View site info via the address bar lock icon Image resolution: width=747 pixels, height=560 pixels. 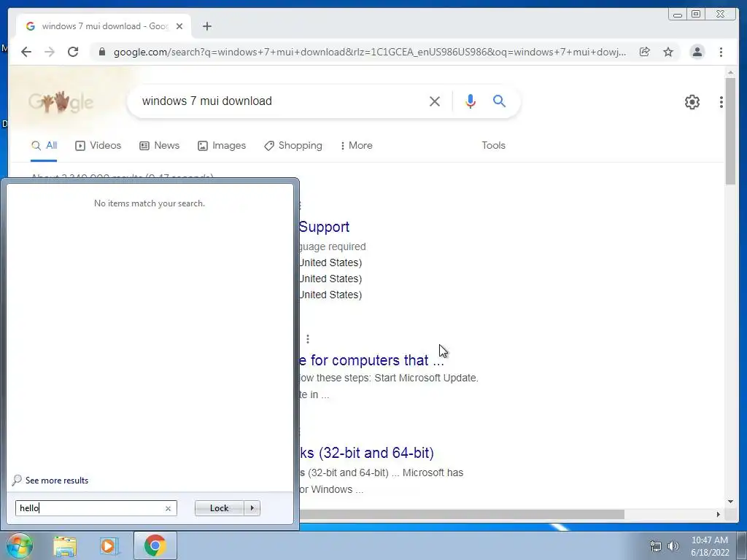pyautogui.click(x=101, y=52)
